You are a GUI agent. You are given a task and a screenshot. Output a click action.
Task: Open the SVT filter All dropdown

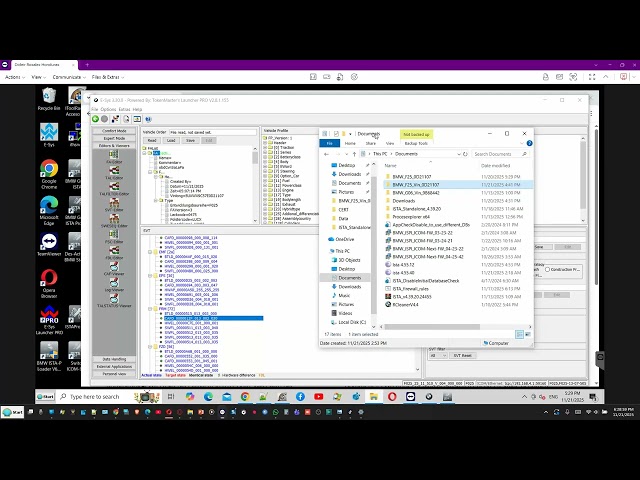[x=438, y=356]
